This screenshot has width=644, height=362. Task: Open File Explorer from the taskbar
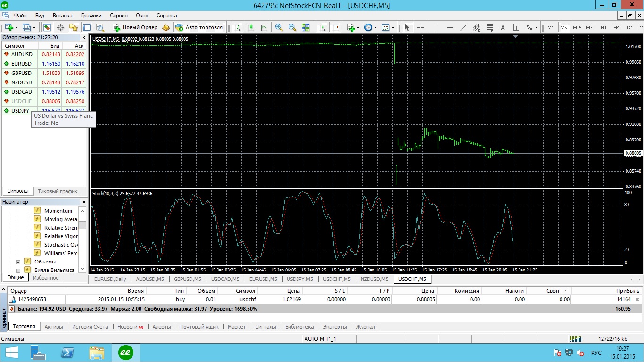coord(97,353)
